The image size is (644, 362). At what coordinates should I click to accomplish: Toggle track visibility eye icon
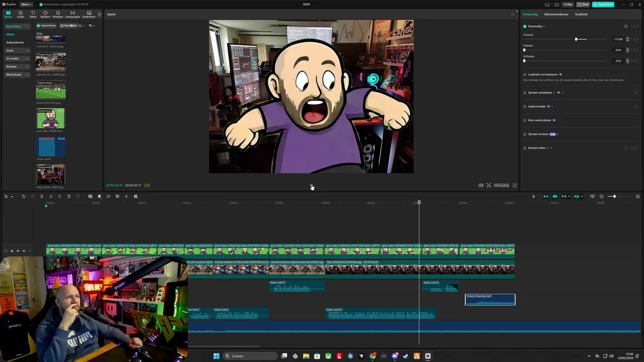click(18, 251)
